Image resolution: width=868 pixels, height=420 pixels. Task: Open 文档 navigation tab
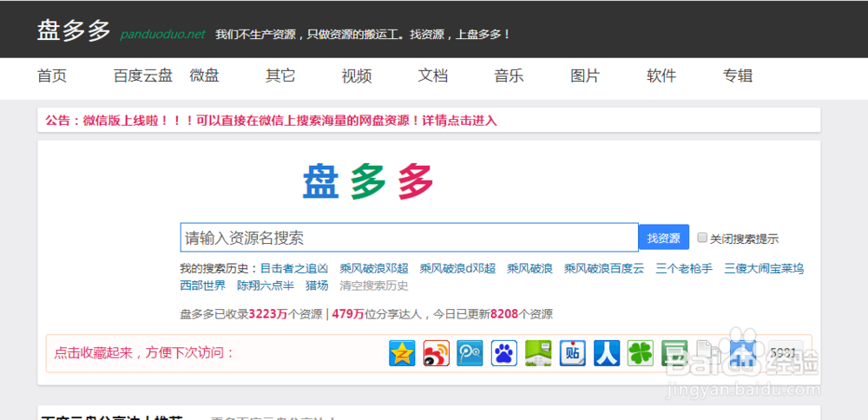tap(433, 75)
